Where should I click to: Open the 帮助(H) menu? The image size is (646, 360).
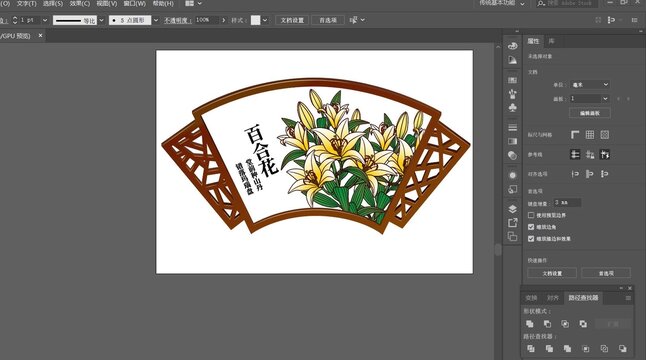[x=163, y=3]
